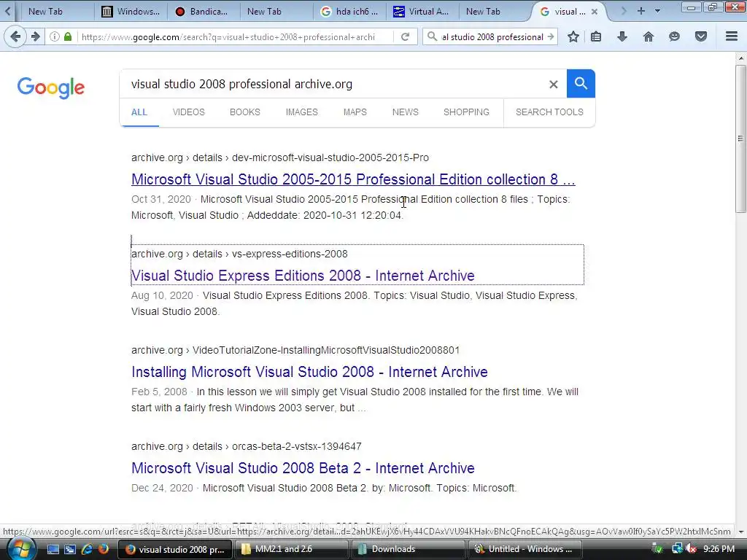
Task: Select the MAPS search filter
Action: pyautogui.click(x=355, y=112)
